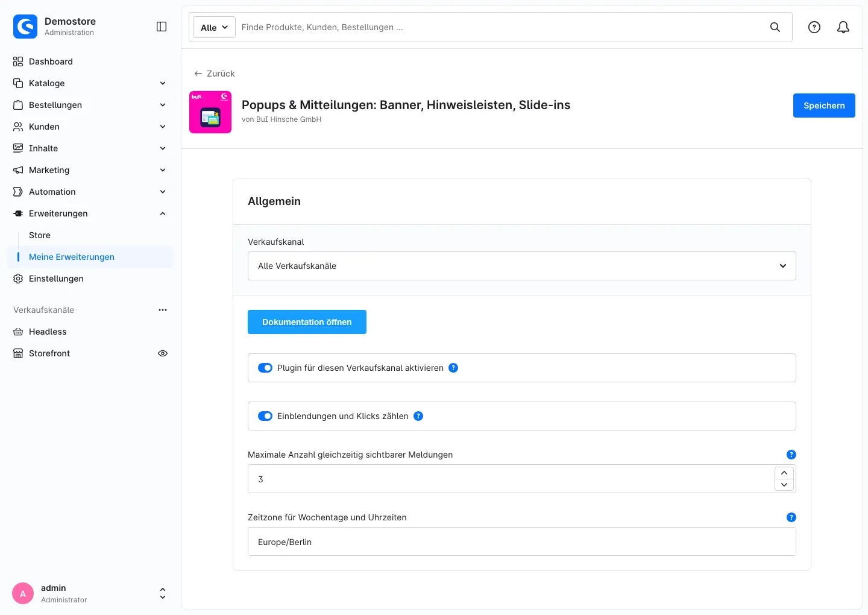Screen dimensions: 868x615
Task: Show help for Maximale Anzahl sichtbarer Meldungen
Action: click(791, 455)
